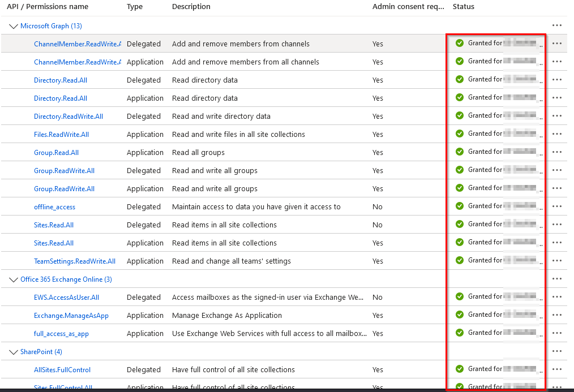Open delegated Sites.Read.All permission link
Viewport: 574px width, 392px height.
tap(54, 225)
